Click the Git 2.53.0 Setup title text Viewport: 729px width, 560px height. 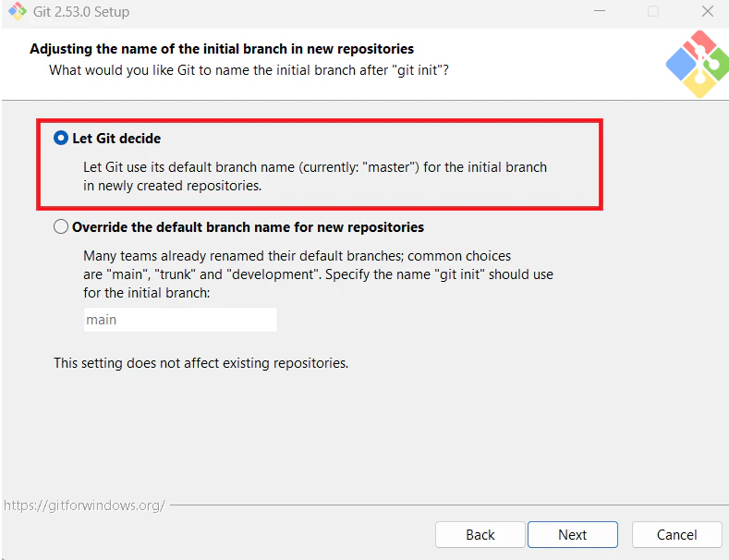[x=81, y=12]
